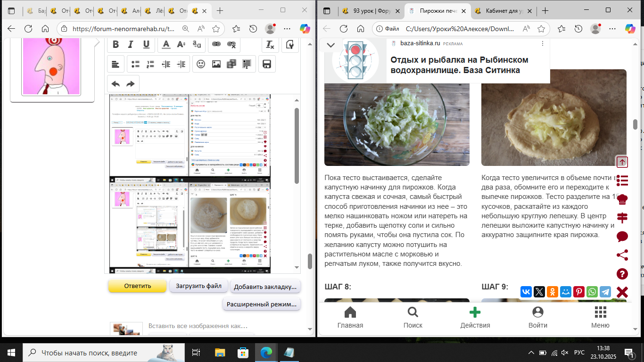Open the "Меню" item in bottom navigation
The width and height of the screenshot is (644, 362).
click(x=600, y=317)
